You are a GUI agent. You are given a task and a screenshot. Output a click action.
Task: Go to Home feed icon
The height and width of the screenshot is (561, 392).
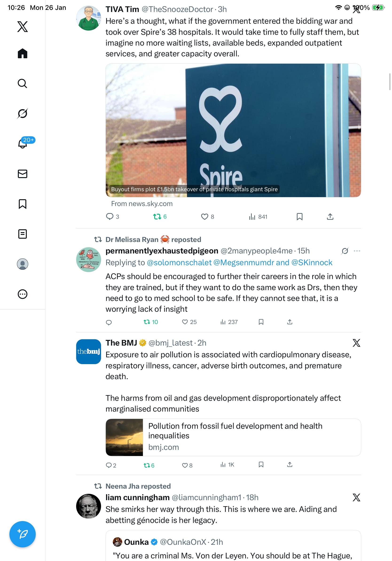pos(23,53)
